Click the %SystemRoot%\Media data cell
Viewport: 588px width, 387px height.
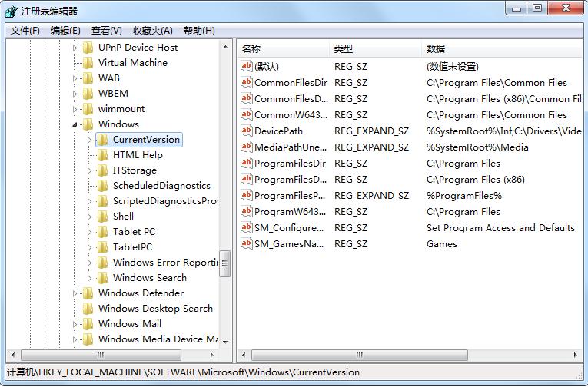(x=477, y=147)
